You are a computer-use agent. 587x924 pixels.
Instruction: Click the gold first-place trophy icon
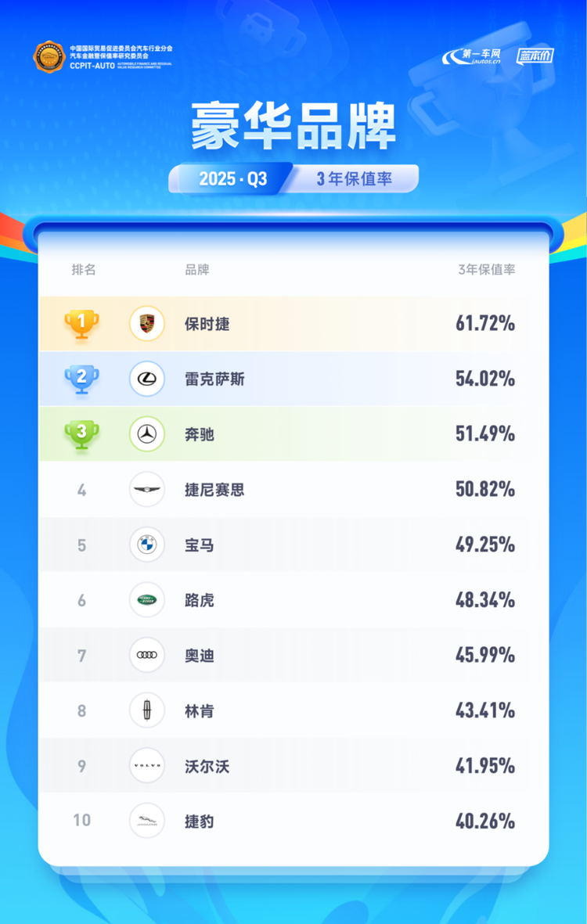[x=81, y=323]
